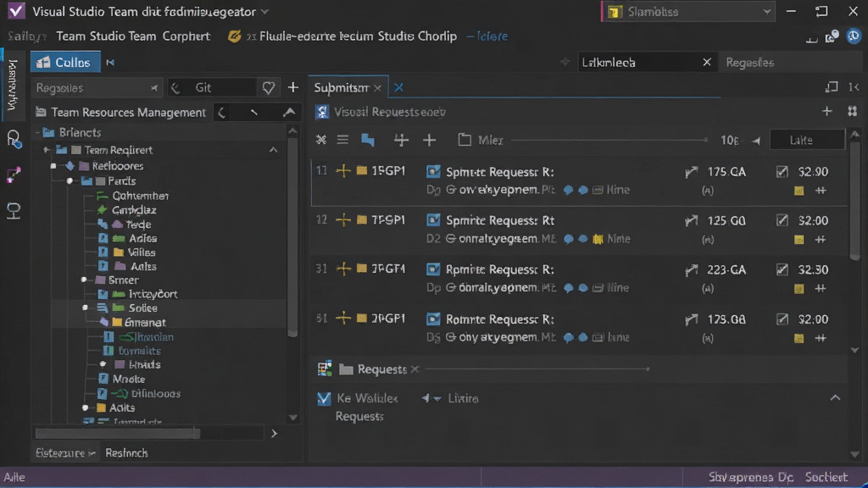
Task: Click the notifications icon in top right
Action: (832, 36)
